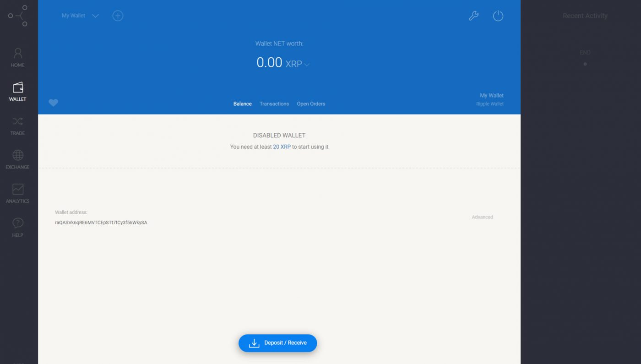The height and width of the screenshot is (364, 641).
Task: Switch to the Open Orders tab
Action: [x=311, y=104]
